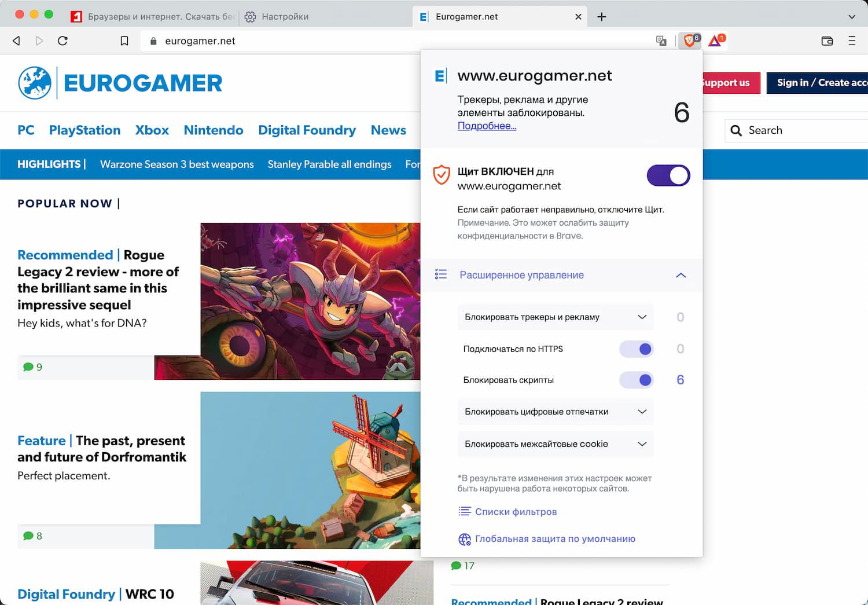Click the search magnifier icon
868x605 pixels.
coord(736,131)
